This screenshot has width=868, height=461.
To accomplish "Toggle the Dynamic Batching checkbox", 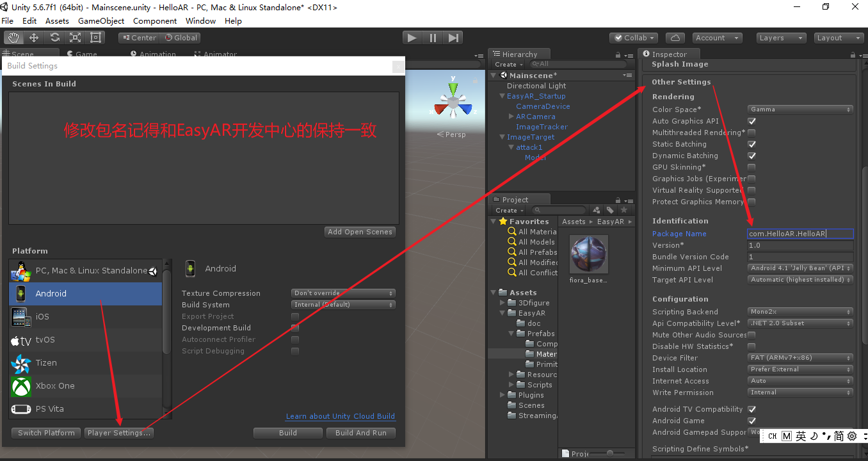I will click(752, 156).
